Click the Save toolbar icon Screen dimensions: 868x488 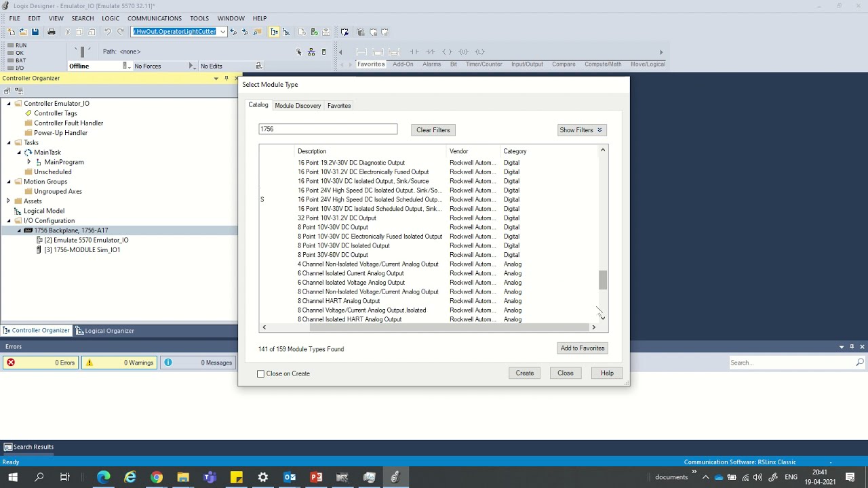pos(35,32)
